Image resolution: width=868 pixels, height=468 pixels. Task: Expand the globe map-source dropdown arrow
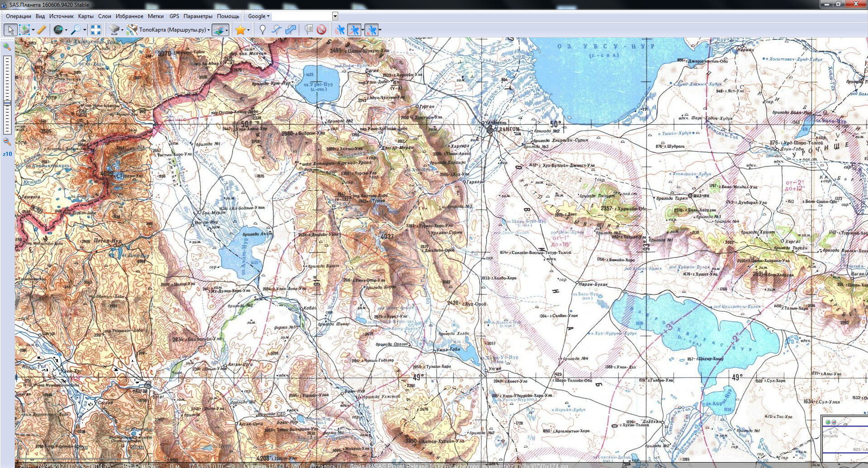(x=66, y=30)
